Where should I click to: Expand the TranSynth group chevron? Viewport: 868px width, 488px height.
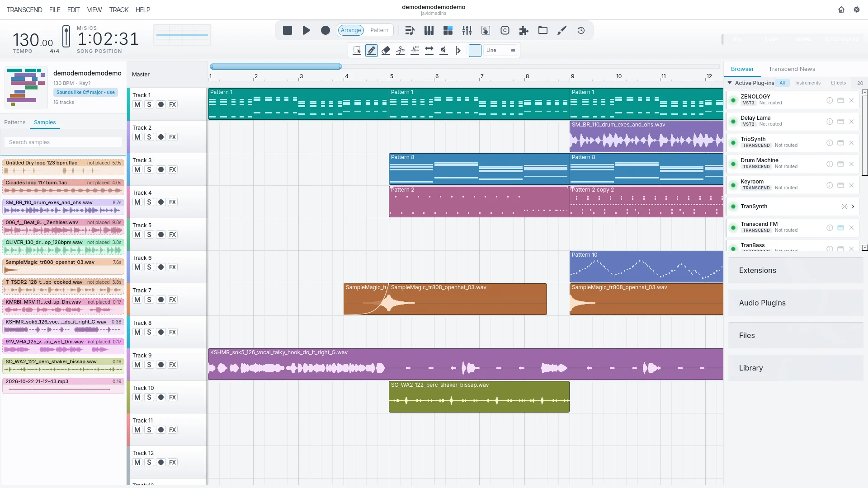tap(853, 206)
